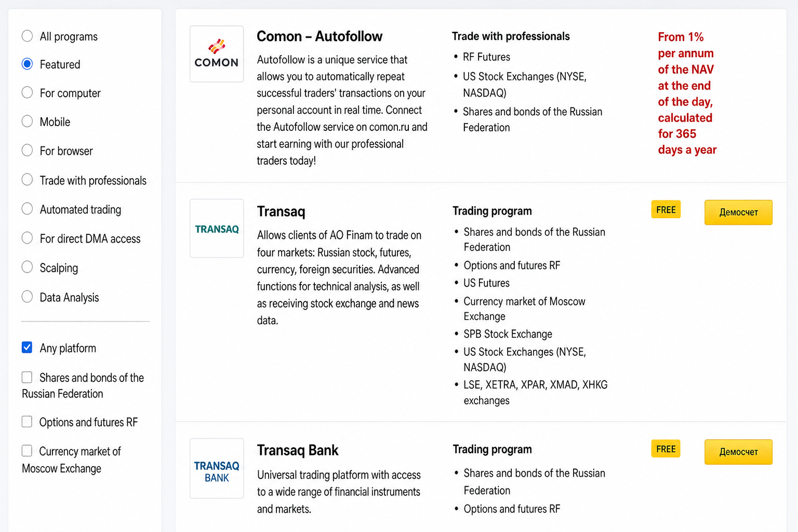Enable the Options and futures RF checkbox
The width and height of the screenshot is (798, 532).
27,422
